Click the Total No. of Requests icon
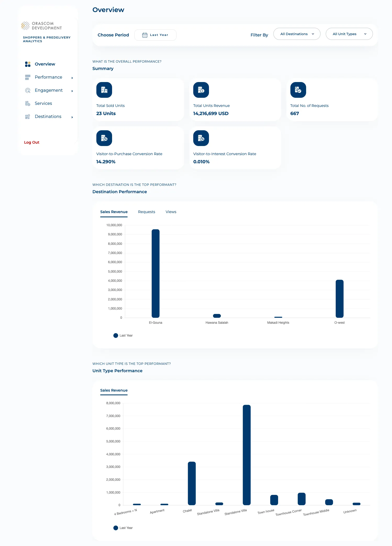392x546 pixels. [298, 90]
